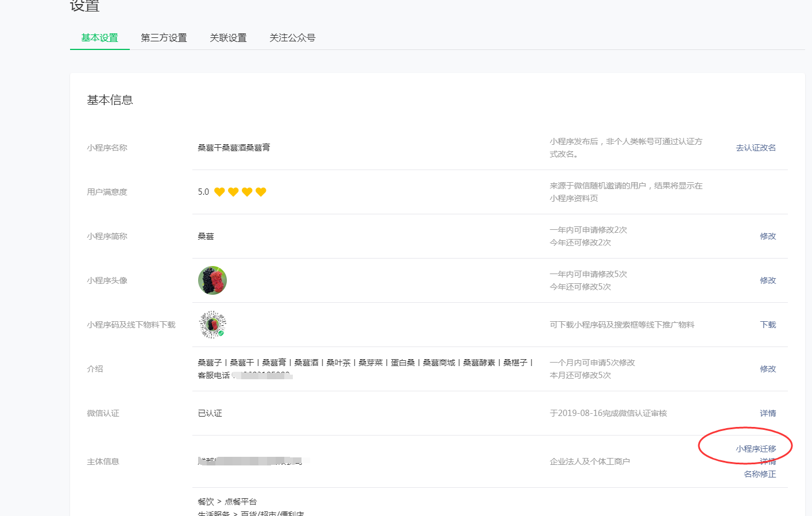The height and width of the screenshot is (516, 812).
Task: Go to the 关联设置 tab
Action: (x=228, y=38)
